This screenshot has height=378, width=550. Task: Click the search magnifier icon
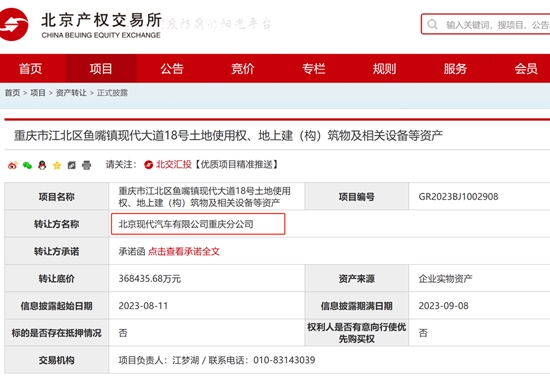click(x=432, y=25)
